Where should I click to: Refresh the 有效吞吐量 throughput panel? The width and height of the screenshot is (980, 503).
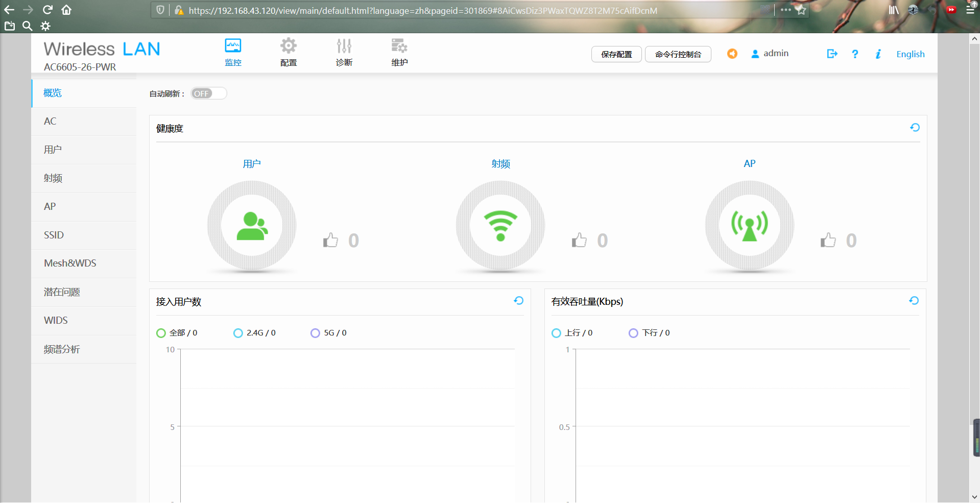tap(914, 301)
